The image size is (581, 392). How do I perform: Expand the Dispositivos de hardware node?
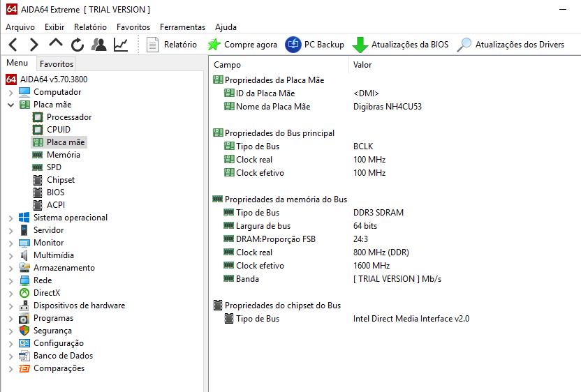point(10,306)
